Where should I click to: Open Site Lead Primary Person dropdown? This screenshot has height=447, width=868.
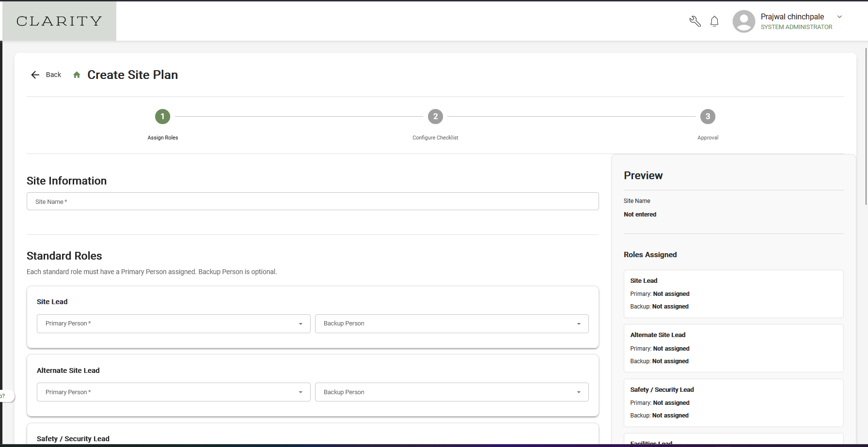(x=174, y=324)
